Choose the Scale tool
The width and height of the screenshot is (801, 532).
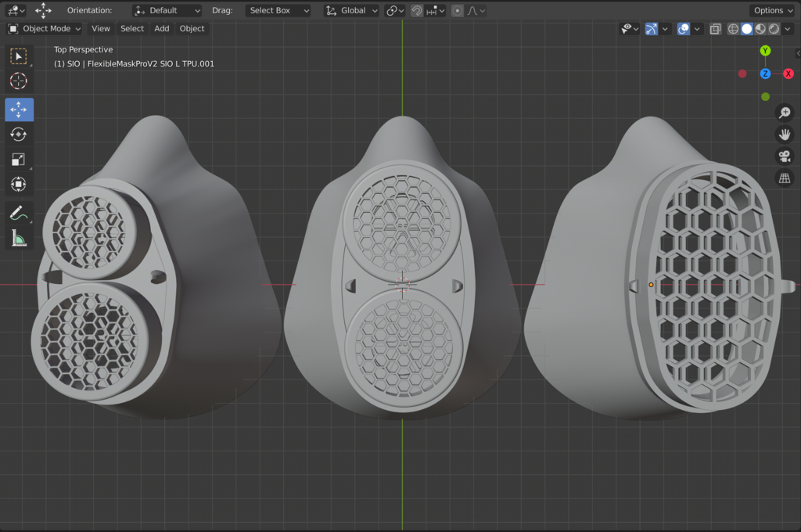pyautogui.click(x=19, y=160)
